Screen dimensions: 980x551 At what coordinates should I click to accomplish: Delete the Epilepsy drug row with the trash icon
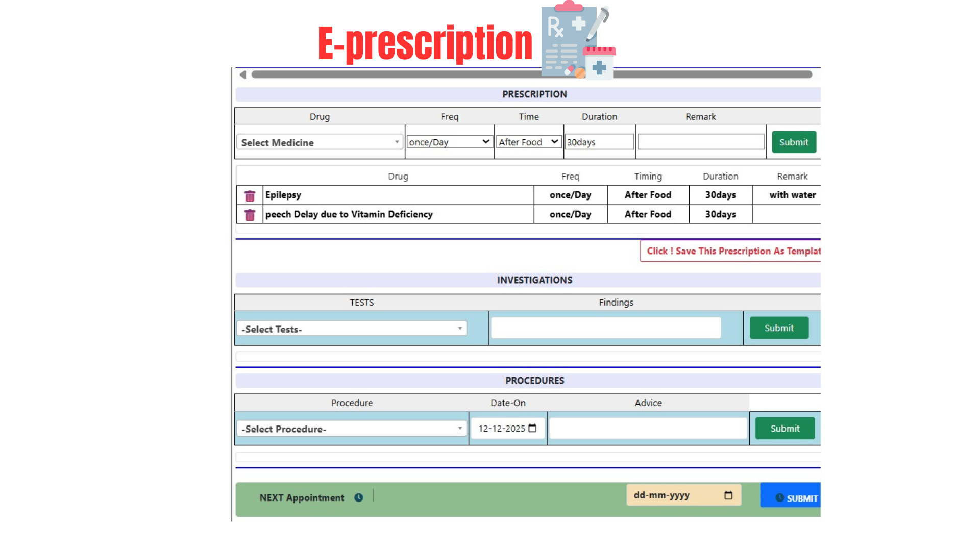click(250, 196)
